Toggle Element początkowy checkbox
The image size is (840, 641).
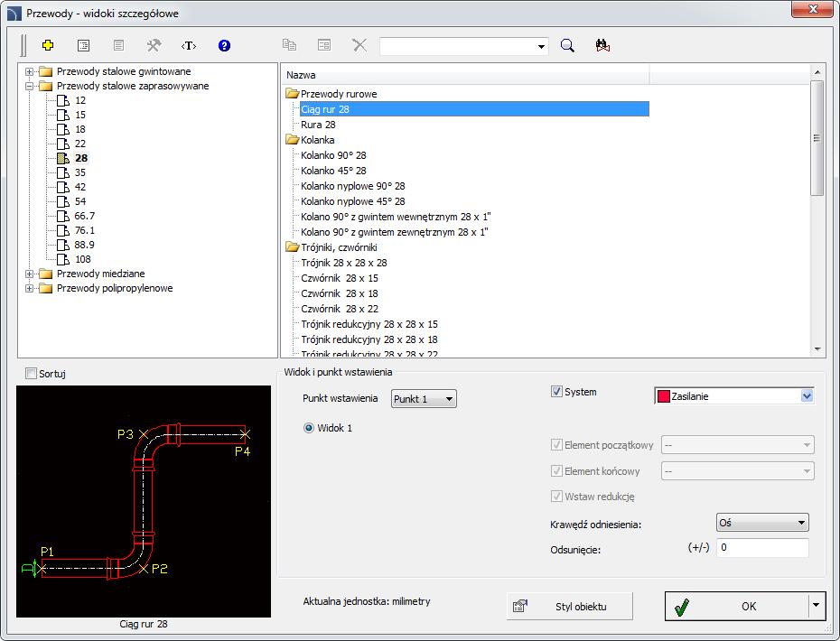pyautogui.click(x=556, y=444)
